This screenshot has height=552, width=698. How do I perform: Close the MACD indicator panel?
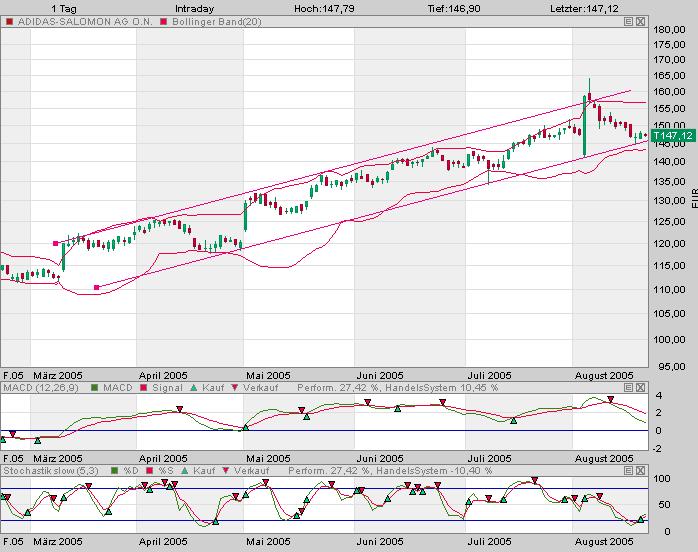641,387
